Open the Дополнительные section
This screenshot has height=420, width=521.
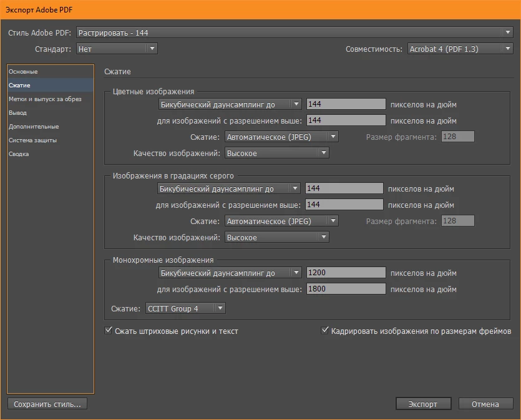[x=50, y=127]
